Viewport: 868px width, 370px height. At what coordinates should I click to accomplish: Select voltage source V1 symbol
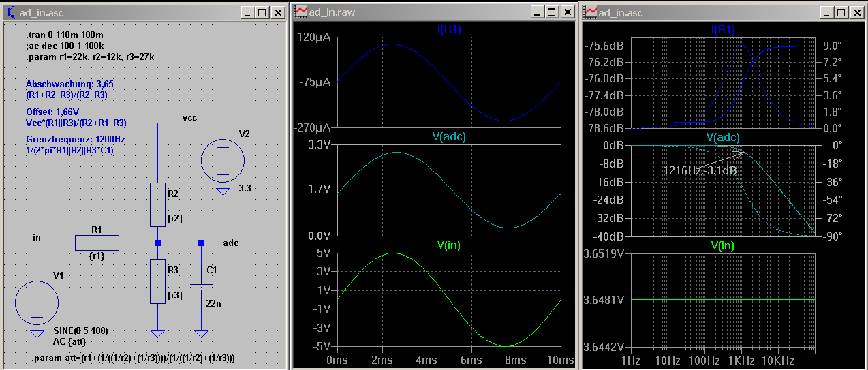click(x=37, y=301)
